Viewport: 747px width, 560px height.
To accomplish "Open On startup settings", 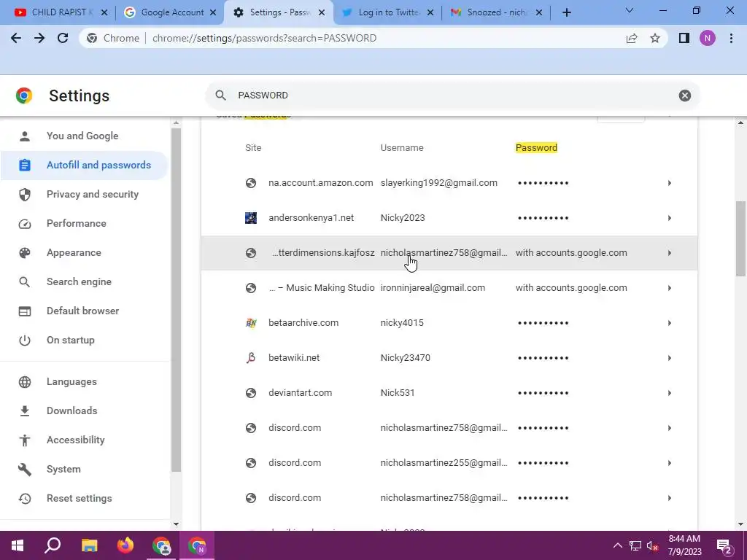I will click(84, 340).
